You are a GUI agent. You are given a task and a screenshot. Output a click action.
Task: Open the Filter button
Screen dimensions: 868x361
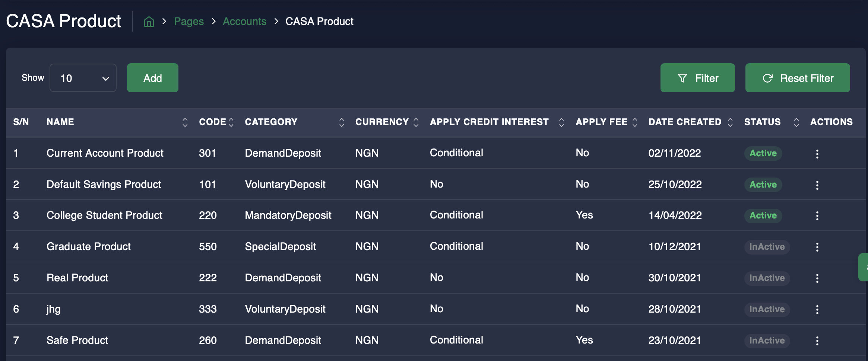(x=697, y=78)
